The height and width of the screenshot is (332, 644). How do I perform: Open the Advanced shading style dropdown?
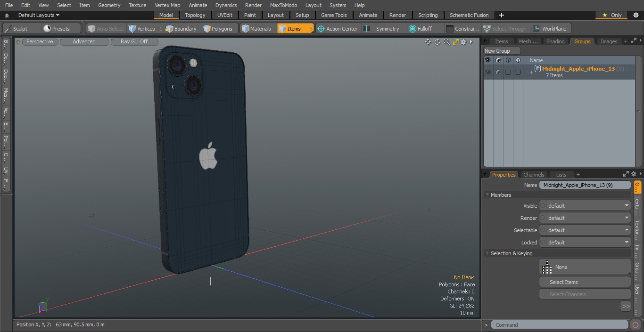(x=84, y=42)
